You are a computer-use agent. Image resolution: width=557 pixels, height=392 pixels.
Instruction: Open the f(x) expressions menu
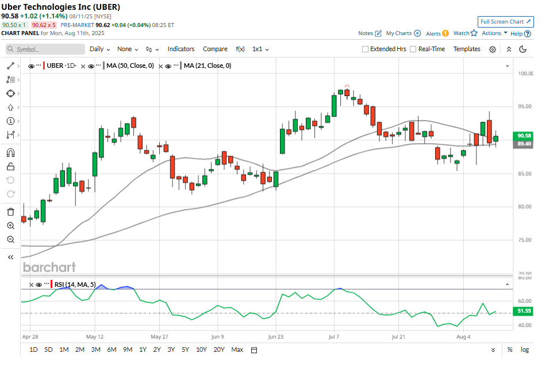click(x=240, y=49)
